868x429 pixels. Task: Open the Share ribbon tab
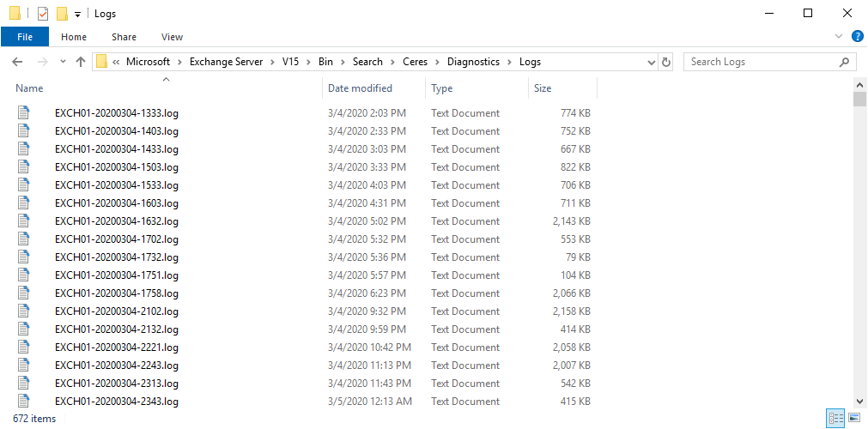124,37
